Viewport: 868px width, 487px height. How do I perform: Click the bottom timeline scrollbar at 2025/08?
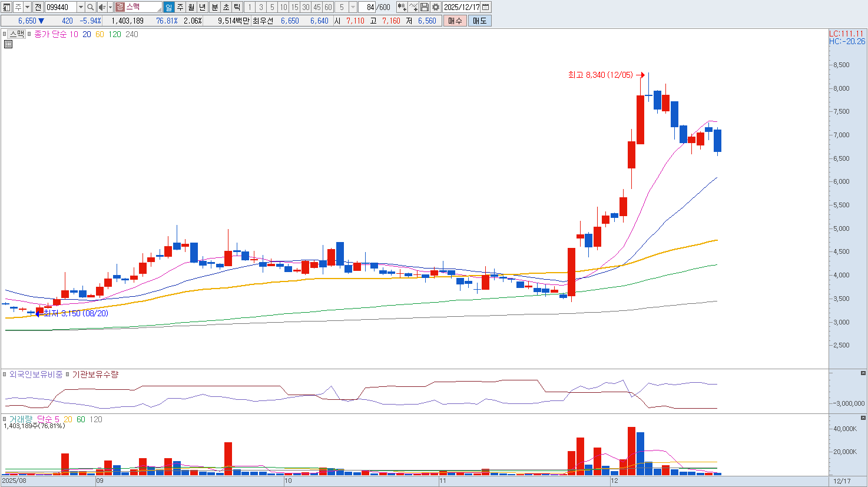click(15, 481)
